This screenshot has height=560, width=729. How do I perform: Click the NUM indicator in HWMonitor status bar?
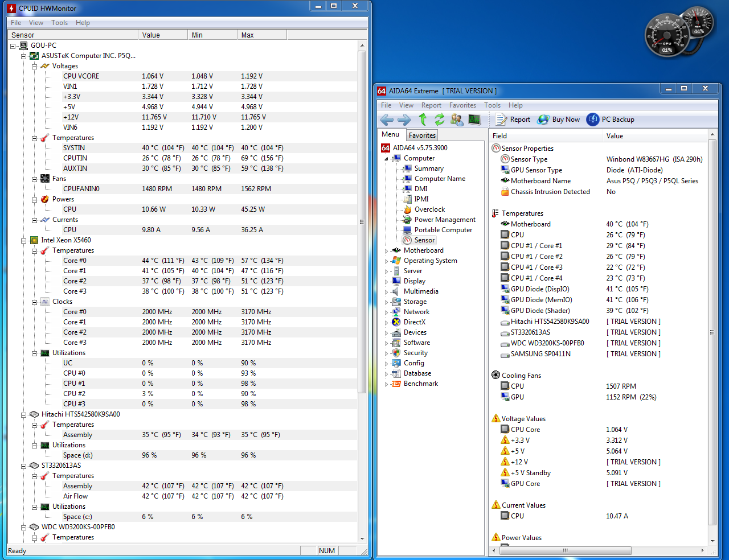tap(327, 551)
